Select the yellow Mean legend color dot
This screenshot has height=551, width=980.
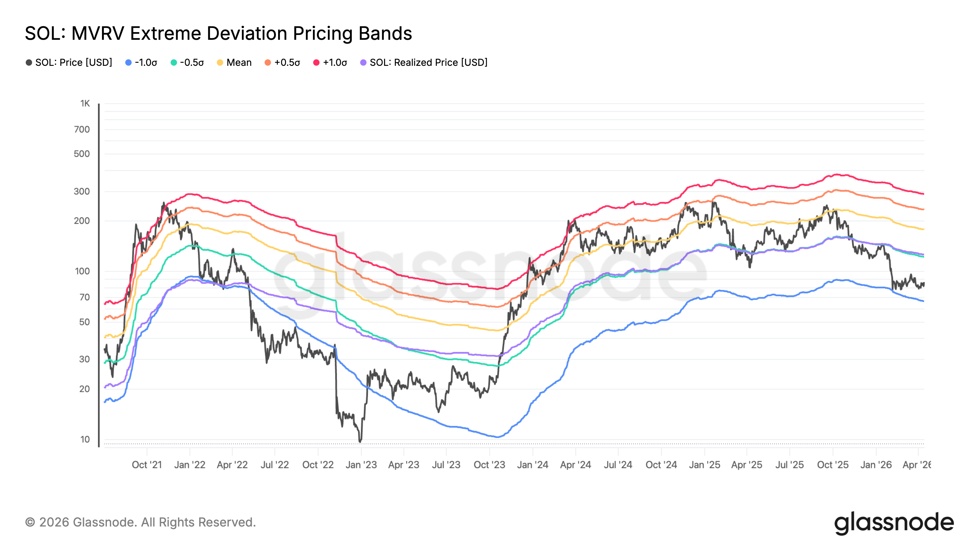(220, 62)
